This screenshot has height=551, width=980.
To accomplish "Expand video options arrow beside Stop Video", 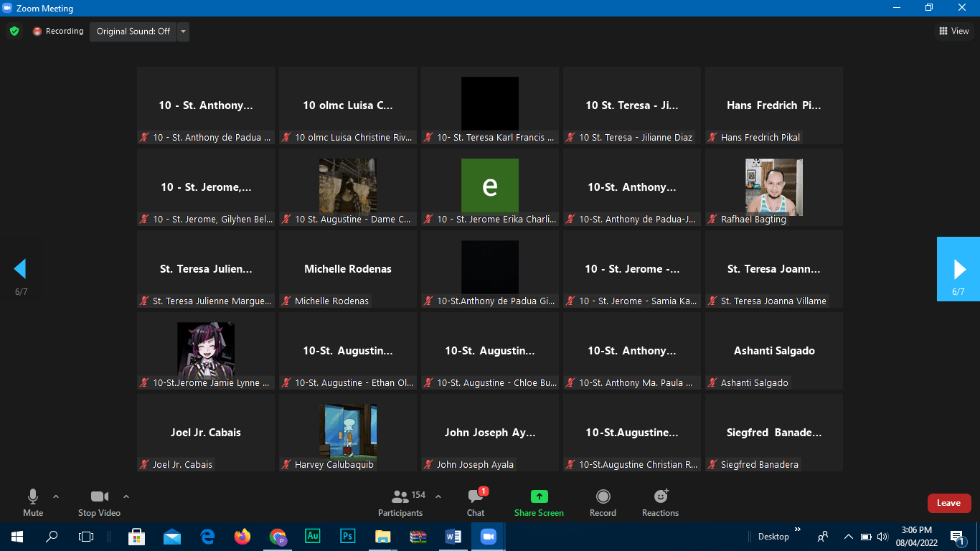I will (x=126, y=496).
